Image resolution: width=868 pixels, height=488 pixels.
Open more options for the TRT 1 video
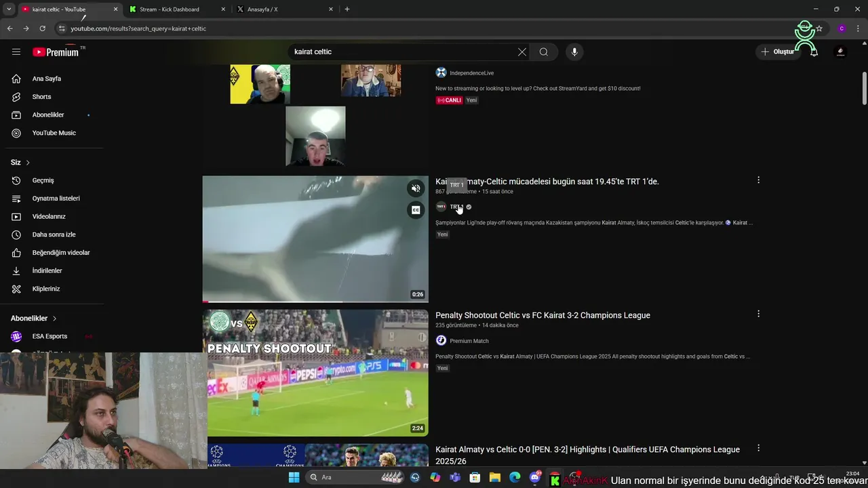point(758,180)
